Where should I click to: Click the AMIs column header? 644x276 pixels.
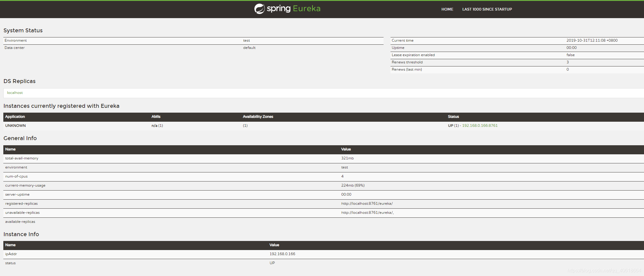pyautogui.click(x=156, y=117)
